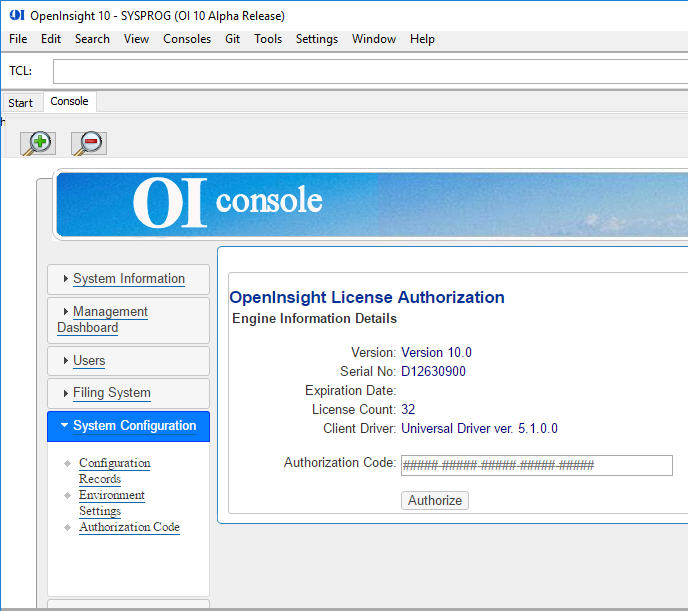Click Universal Driver ver. 5.1.0.0 text
Viewport: 688px width, 611px height.
(480, 429)
